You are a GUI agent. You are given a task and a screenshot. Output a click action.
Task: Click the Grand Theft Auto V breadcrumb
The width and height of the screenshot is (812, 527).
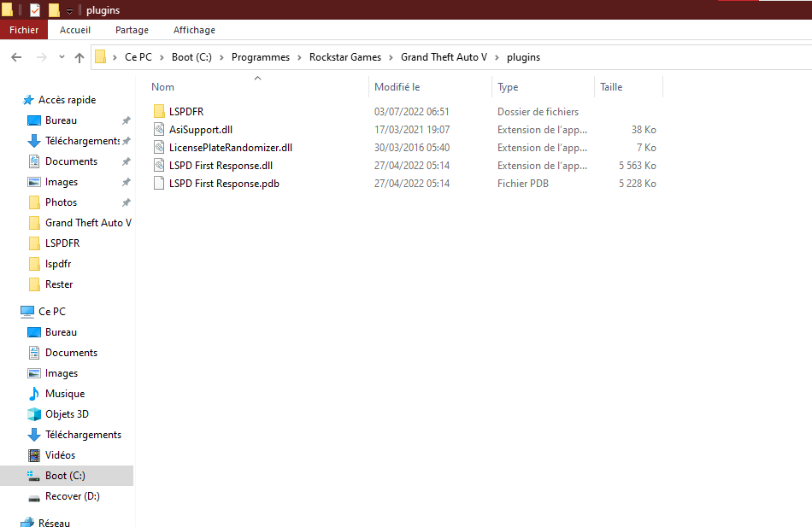point(444,57)
